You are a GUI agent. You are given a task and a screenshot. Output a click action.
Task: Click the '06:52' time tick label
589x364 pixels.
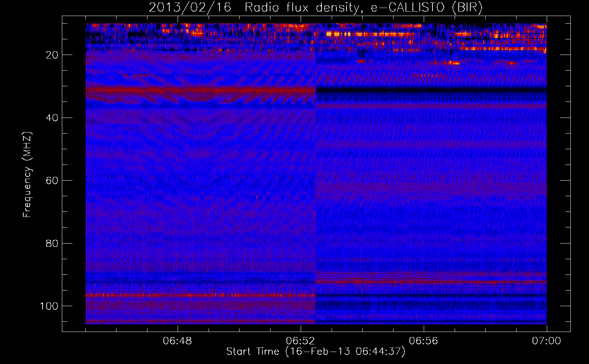[x=300, y=341]
